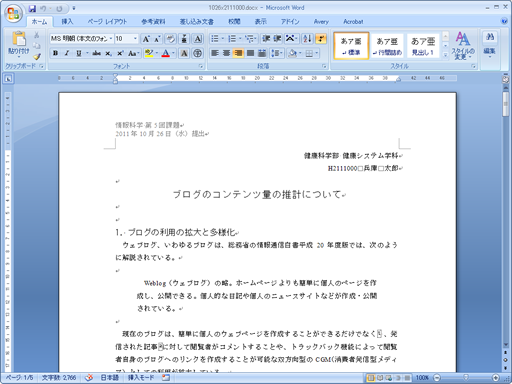The width and height of the screenshot is (512, 384).
Task: Click the paste clipboard icon
Action: point(19,38)
